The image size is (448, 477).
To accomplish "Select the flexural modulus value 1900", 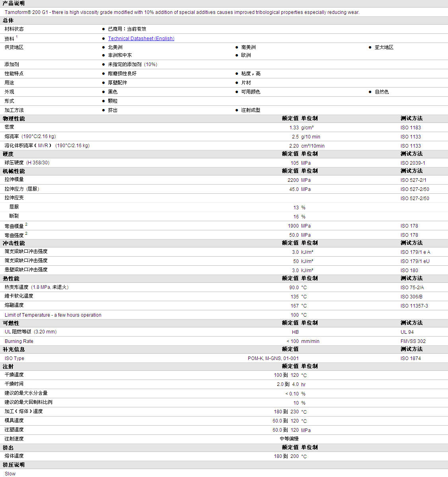I will click(x=293, y=226).
